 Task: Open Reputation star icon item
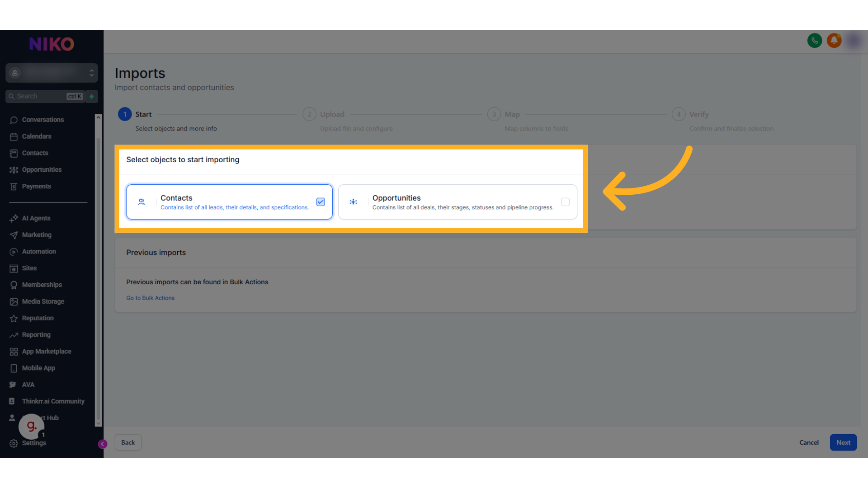[x=38, y=318]
